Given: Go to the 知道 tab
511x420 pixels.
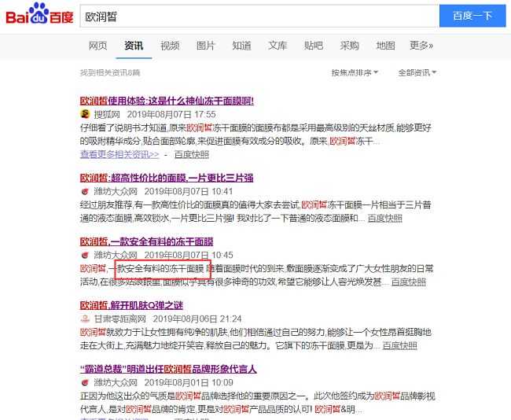Looking at the screenshot, I should pos(241,46).
